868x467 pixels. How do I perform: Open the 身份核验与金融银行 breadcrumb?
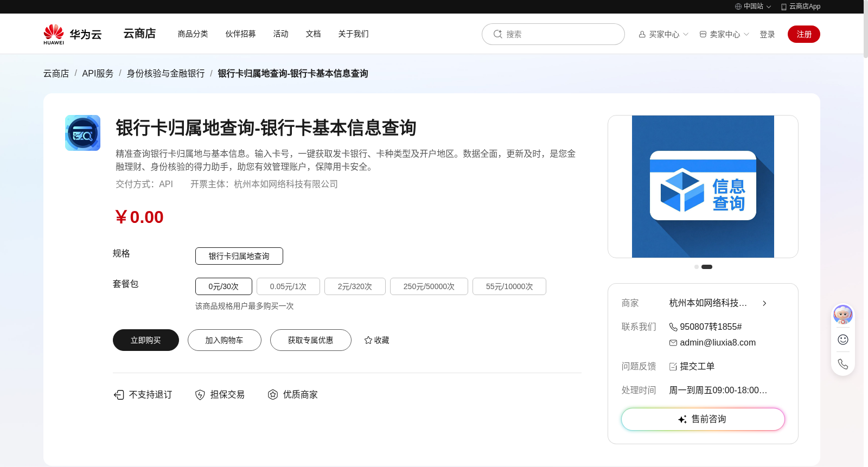(165, 73)
